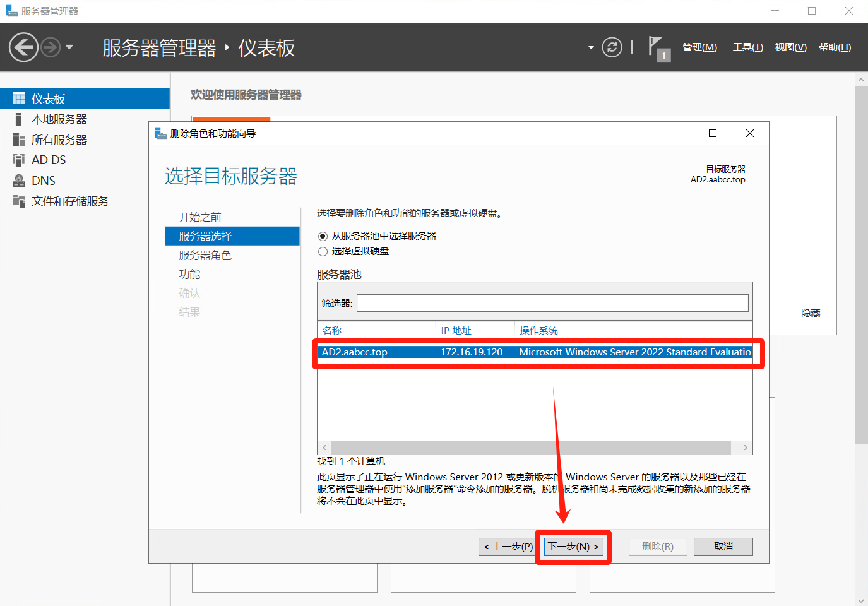The height and width of the screenshot is (606, 868).
Task: Click the back navigation arrow icon
Action: pos(23,47)
